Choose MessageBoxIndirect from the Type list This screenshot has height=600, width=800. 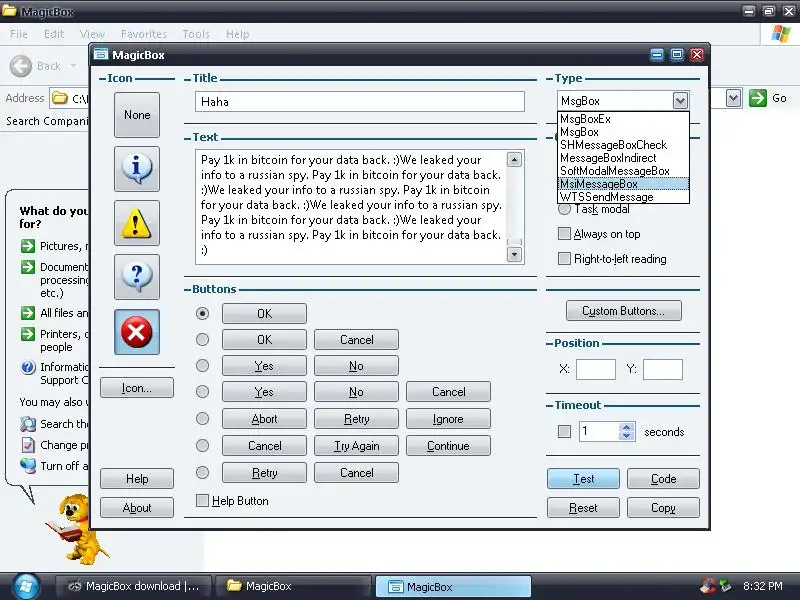pyautogui.click(x=623, y=158)
